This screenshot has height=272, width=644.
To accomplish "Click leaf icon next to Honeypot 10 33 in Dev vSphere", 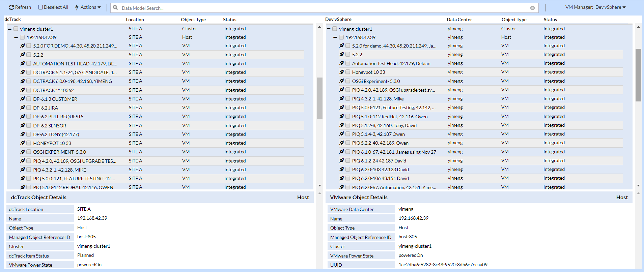I will click(x=341, y=72).
